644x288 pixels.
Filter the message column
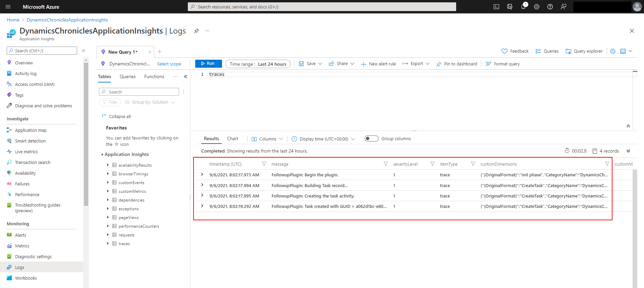pos(386,164)
